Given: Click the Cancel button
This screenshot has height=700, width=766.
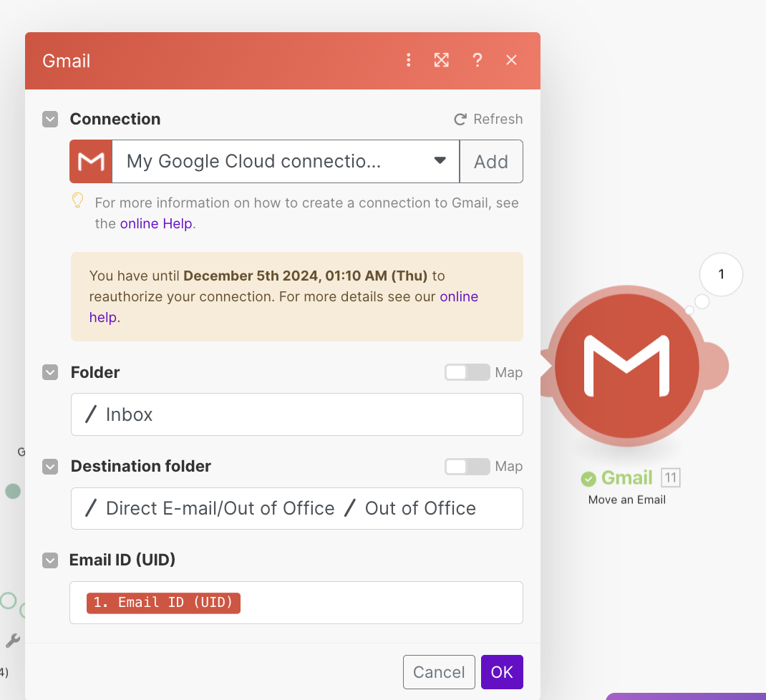Looking at the screenshot, I should click(439, 672).
